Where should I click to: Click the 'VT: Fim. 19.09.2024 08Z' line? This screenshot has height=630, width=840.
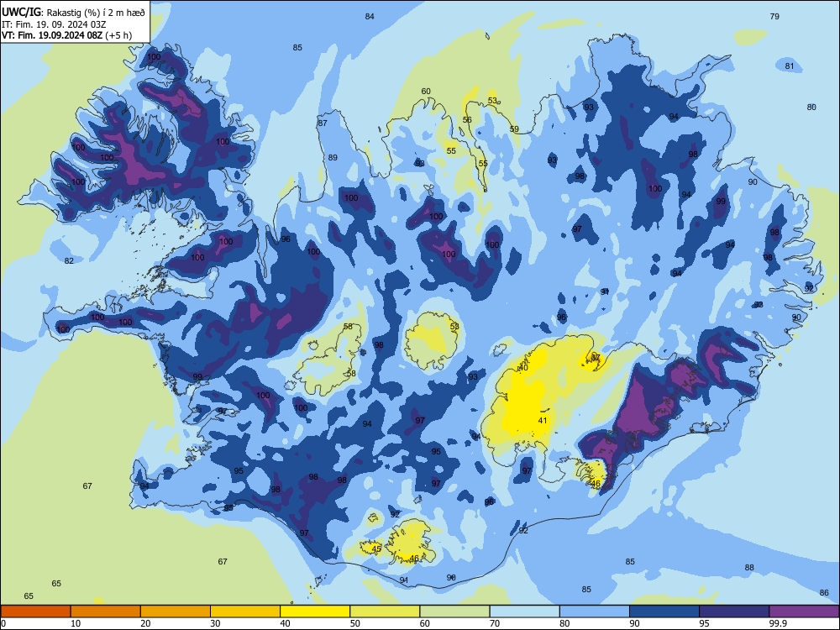click(52, 35)
